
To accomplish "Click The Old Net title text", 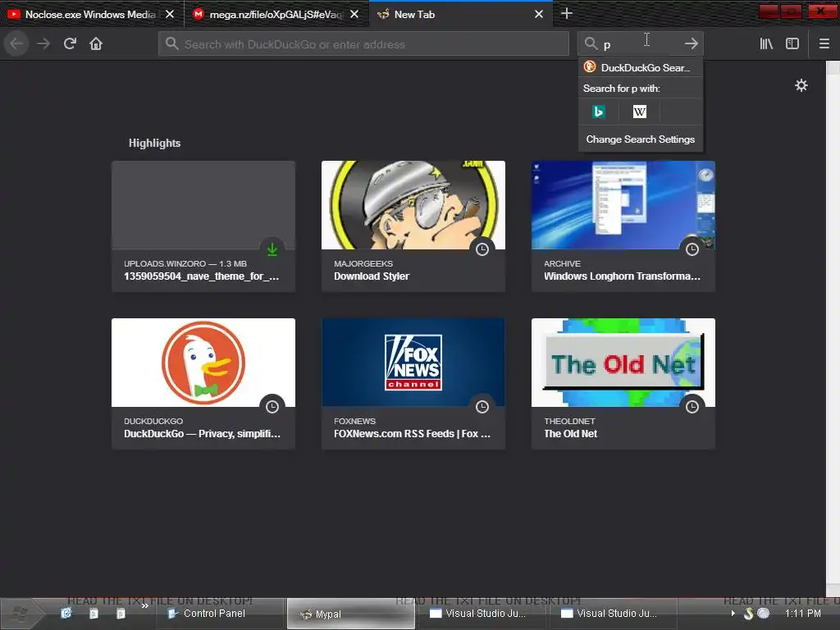I will click(x=571, y=434).
